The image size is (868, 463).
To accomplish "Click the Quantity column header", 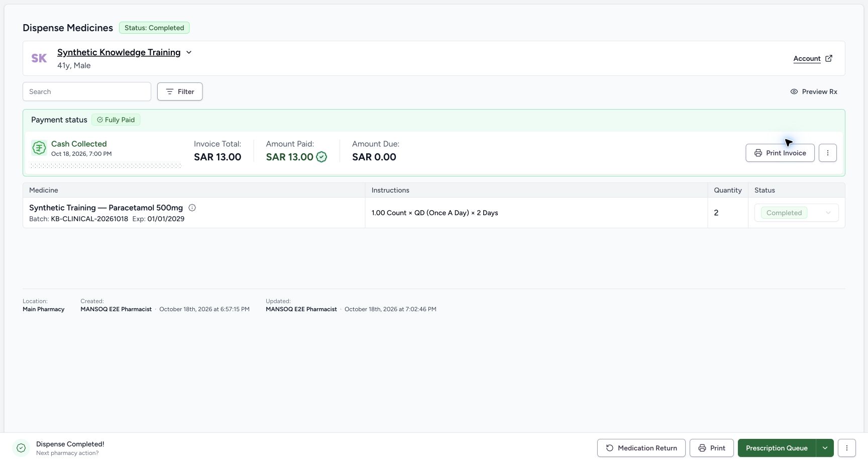I will pos(728,190).
